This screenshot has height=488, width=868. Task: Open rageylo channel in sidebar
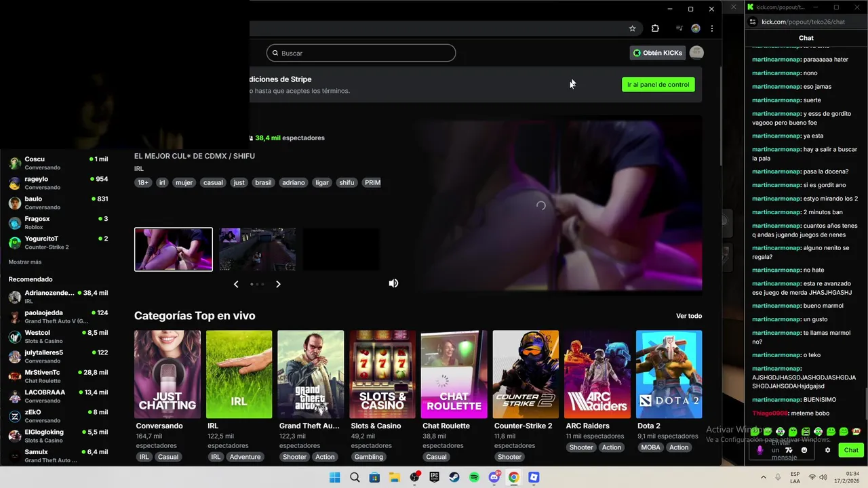(x=58, y=183)
